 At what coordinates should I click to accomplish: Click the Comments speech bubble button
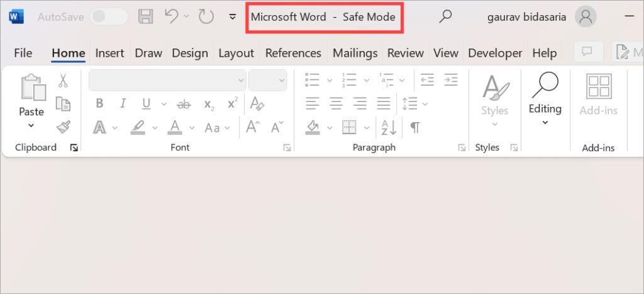588,52
